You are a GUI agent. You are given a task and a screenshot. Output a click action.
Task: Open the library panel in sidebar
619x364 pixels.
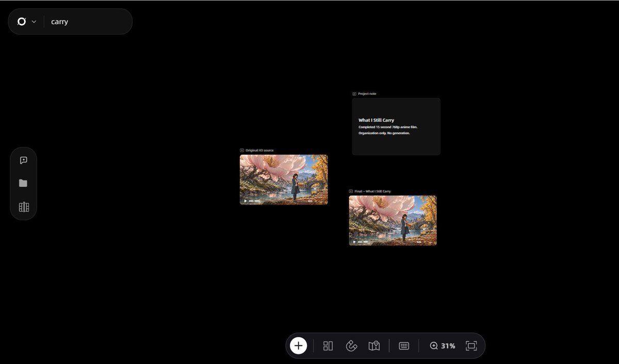[24, 207]
